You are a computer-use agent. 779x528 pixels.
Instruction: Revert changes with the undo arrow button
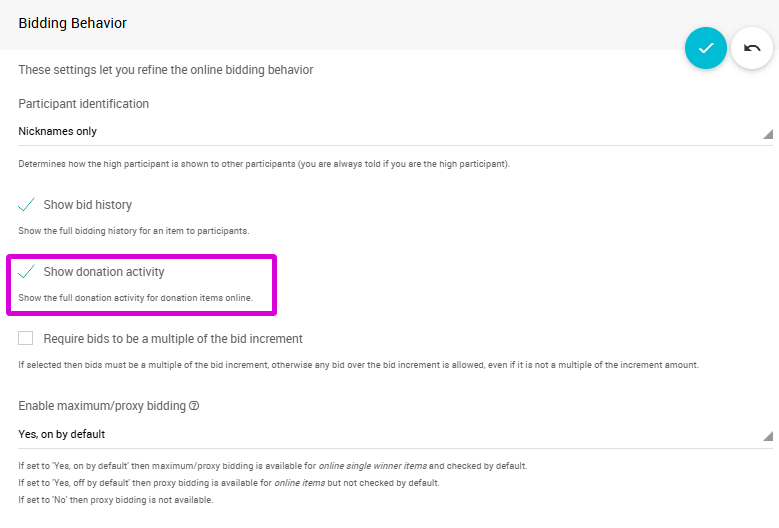[x=752, y=48]
